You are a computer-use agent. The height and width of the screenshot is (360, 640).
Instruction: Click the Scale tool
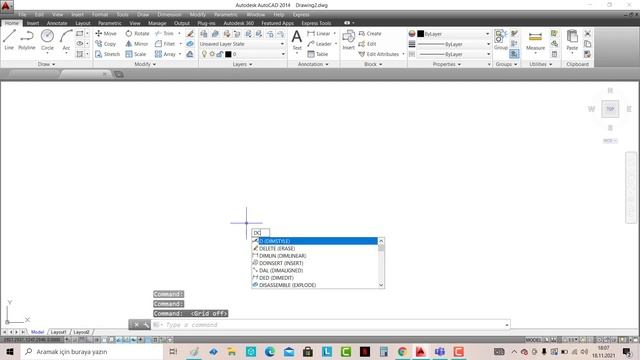(136, 54)
